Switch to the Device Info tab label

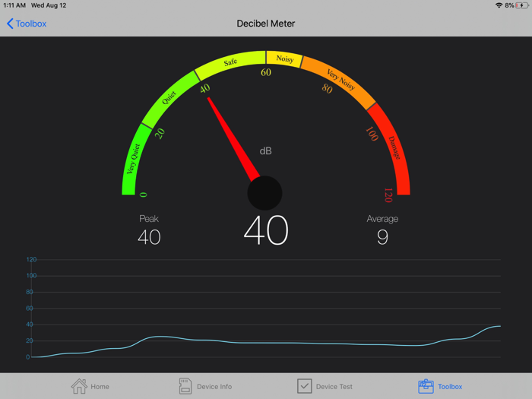point(214,386)
